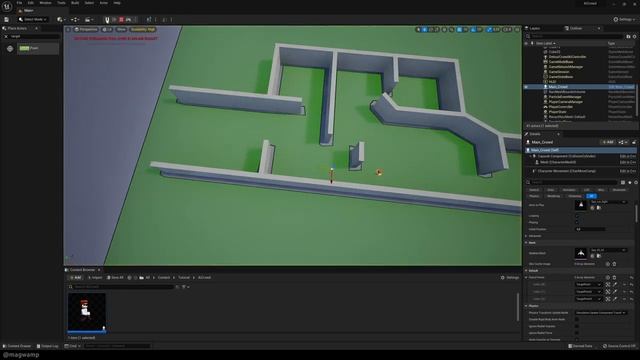Expand the Capsule Component tree node
This screenshot has width=640, height=360.
(x=531, y=156)
